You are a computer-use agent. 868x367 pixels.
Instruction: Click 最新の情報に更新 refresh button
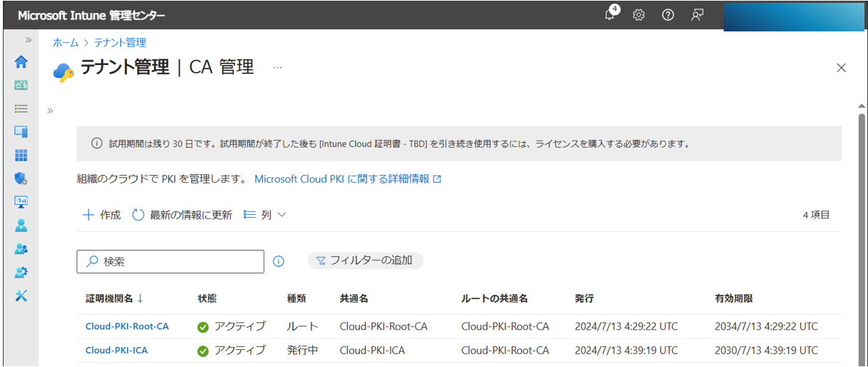[182, 215]
